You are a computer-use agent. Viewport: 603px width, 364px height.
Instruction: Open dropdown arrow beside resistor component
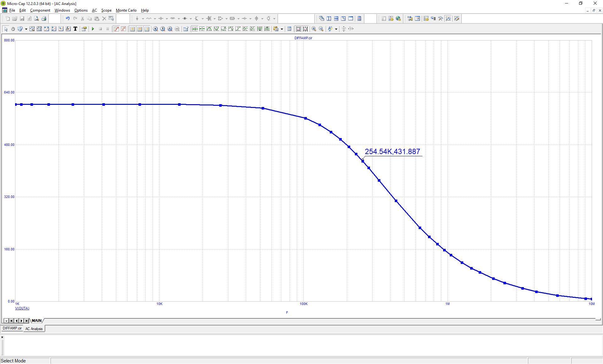(155, 19)
